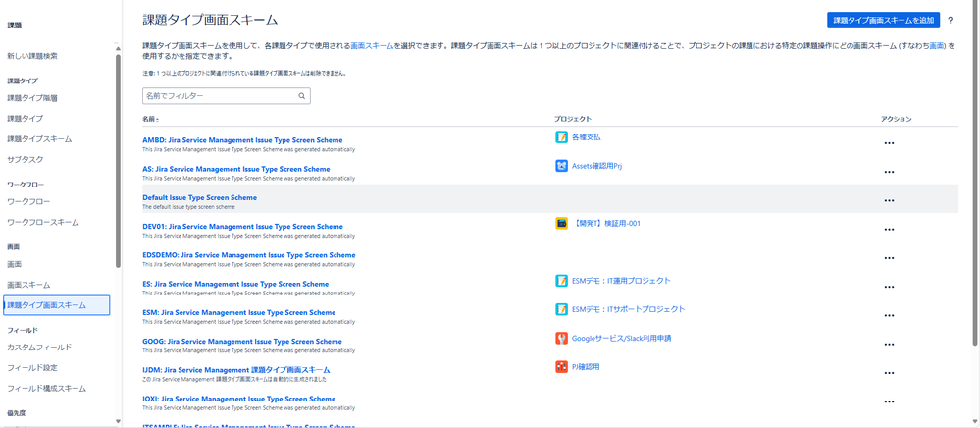This screenshot has width=980, height=428.
Task: Click the search magnifier in filter box
Action: (301, 96)
